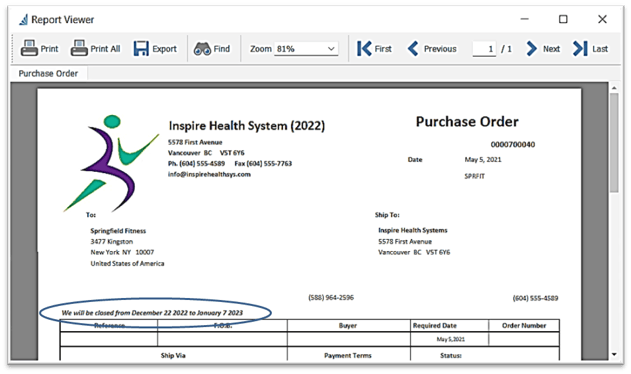
Task: Click the company logo image
Action: 112,163
